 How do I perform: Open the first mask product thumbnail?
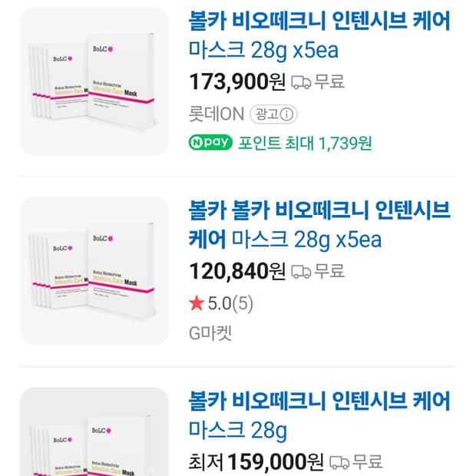coord(94,81)
